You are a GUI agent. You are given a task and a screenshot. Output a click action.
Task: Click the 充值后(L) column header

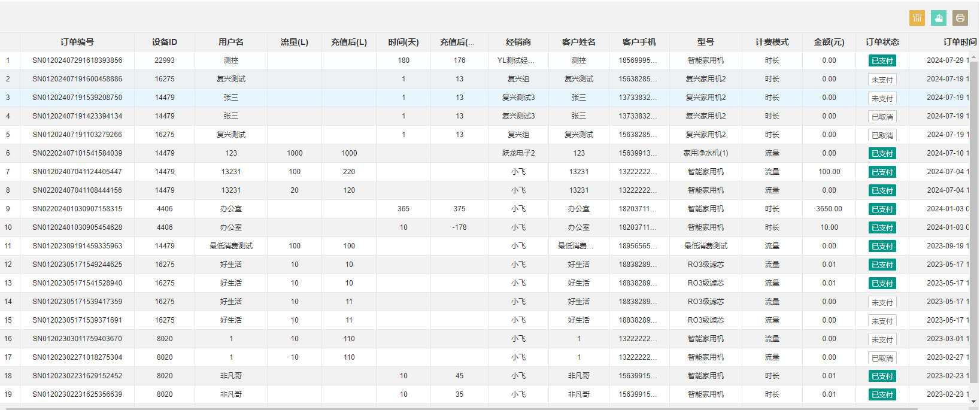[x=349, y=42]
